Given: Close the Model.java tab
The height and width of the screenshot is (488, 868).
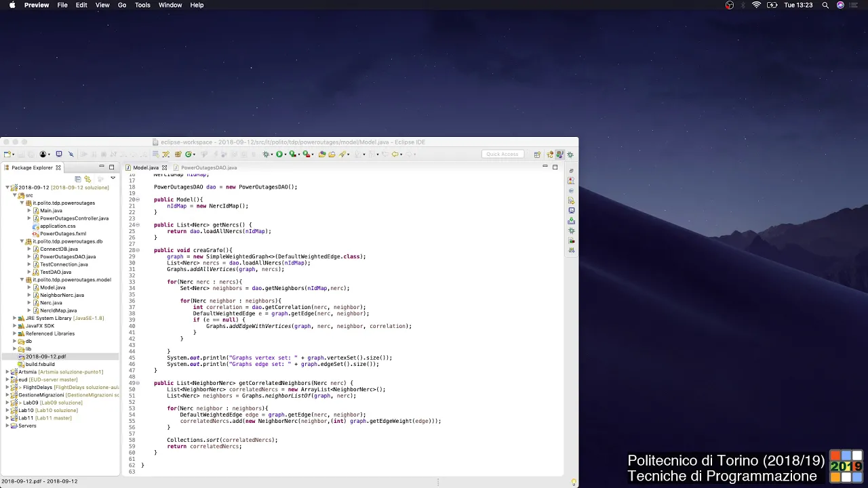Looking at the screenshot, I should (x=164, y=167).
